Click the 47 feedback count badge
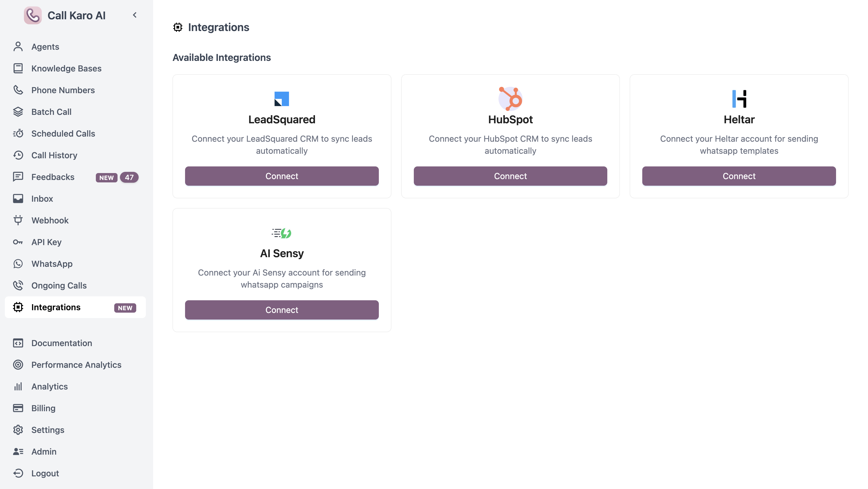 (x=129, y=177)
